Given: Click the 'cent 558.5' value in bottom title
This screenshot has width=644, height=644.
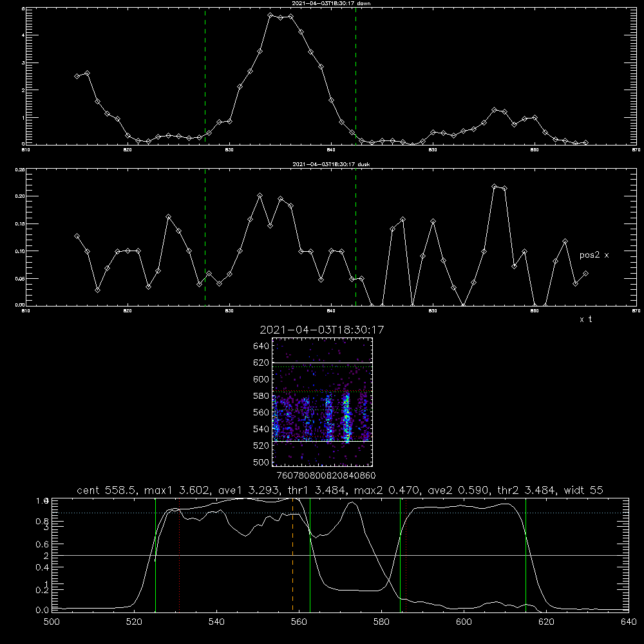Looking at the screenshot, I should click(x=106, y=490).
